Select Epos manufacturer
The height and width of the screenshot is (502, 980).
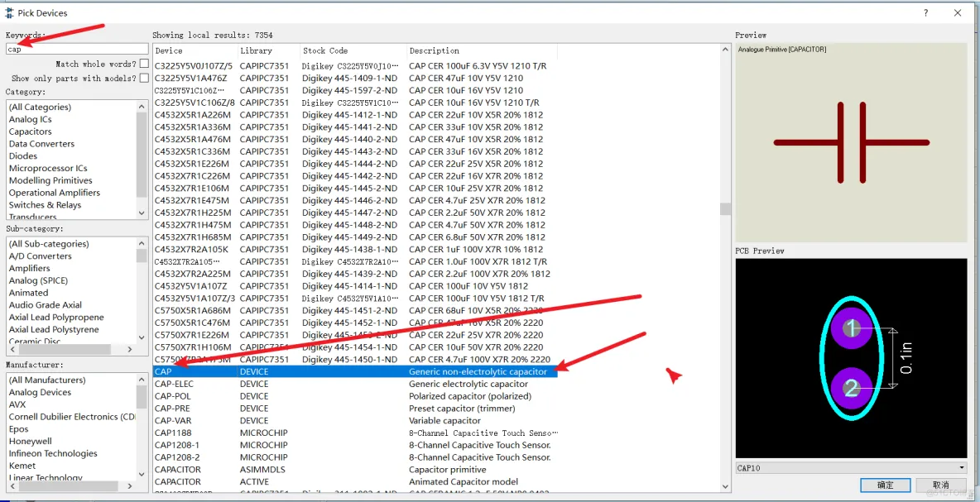coord(19,429)
